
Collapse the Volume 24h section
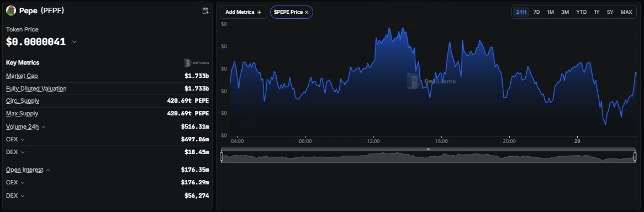click(44, 127)
